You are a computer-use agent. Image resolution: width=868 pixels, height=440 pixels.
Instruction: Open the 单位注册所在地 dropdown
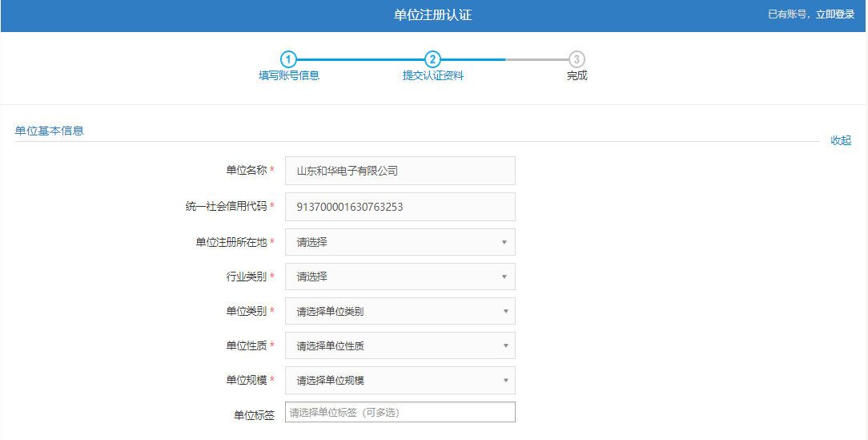[x=400, y=242]
